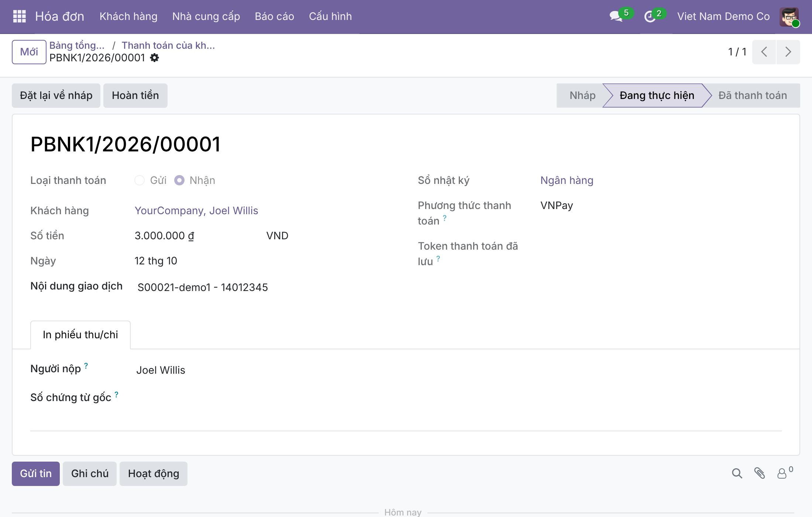The width and height of the screenshot is (812, 517).
Task: Click the amount 3.000.000 ₫ value
Action: pyautogui.click(x=164, y=236)
